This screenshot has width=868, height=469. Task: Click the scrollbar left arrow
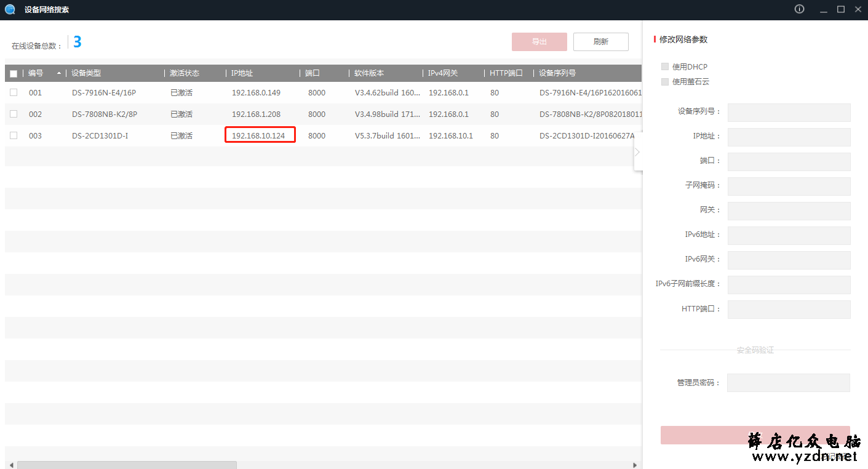[10, 465]
